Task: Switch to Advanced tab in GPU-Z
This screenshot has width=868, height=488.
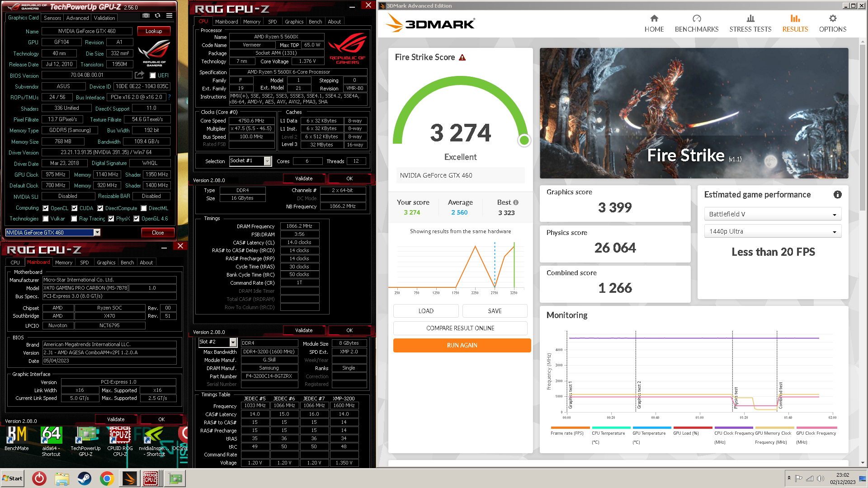Action: click(x=77, y=18)
